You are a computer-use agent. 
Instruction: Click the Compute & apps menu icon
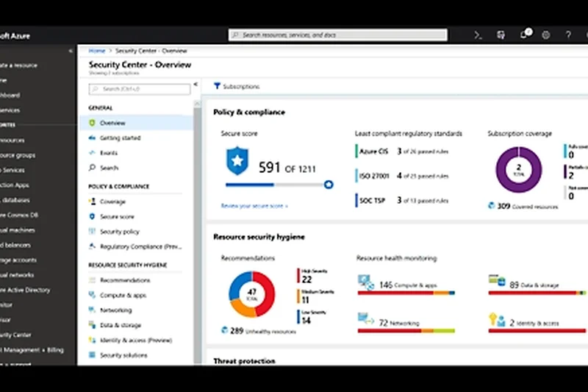coord(93,295)
